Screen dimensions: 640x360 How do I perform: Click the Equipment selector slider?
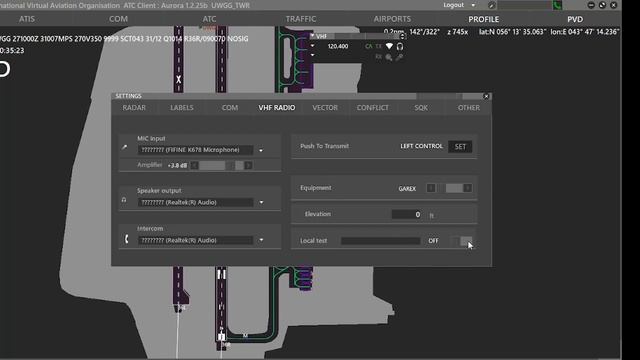pos(449,188)
